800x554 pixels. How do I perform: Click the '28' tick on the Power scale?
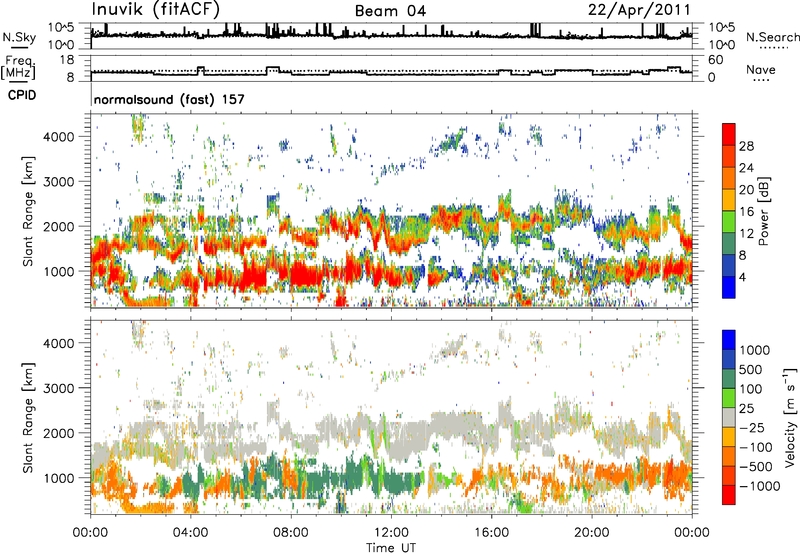tap(746, 146)
